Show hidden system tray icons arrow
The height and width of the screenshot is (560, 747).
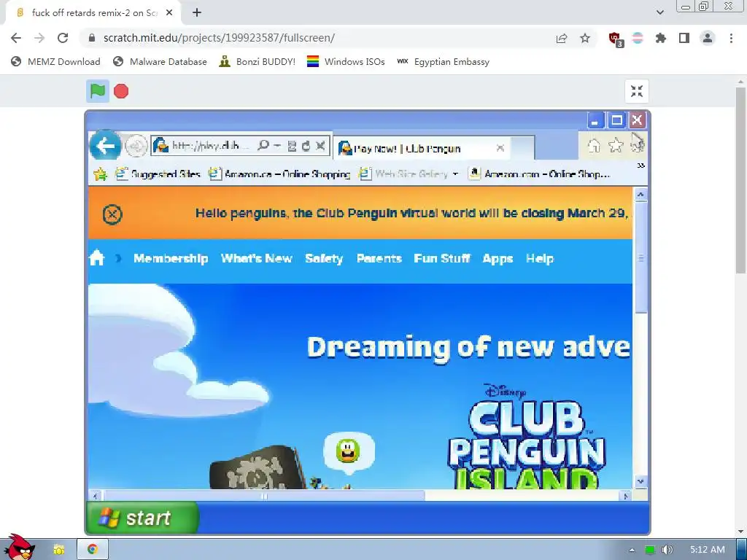(632, 550)
